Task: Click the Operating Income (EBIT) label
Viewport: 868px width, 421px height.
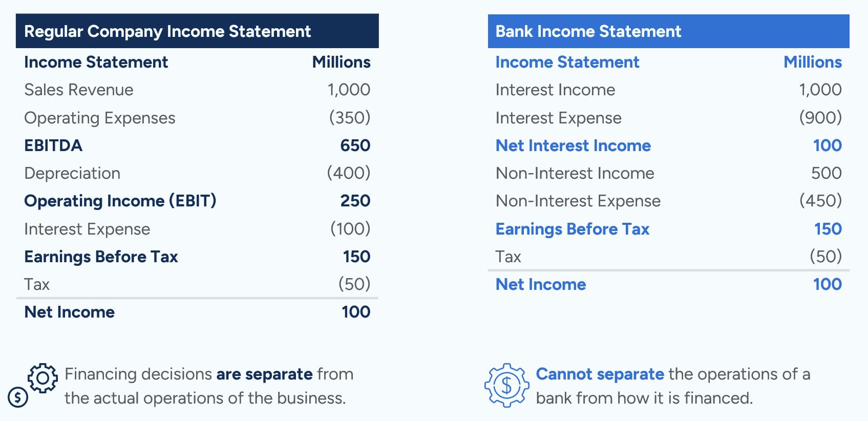Action: click(120, 201)
